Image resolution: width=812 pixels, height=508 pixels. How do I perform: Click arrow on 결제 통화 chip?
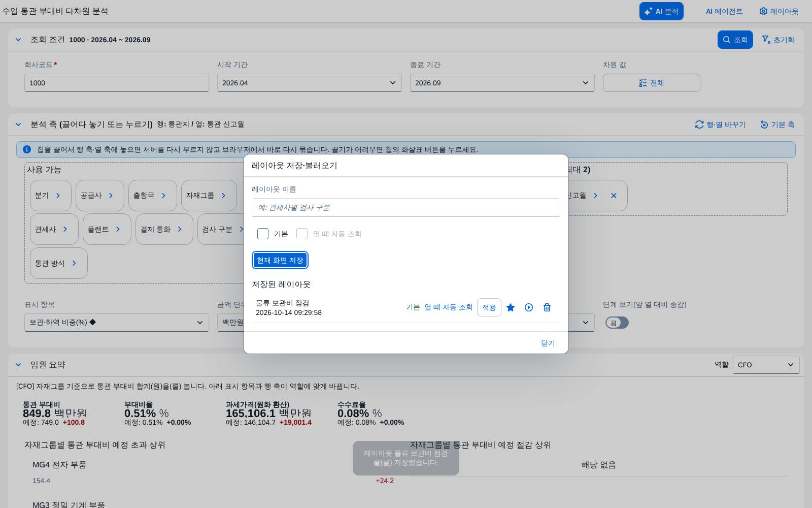(180, 229)
